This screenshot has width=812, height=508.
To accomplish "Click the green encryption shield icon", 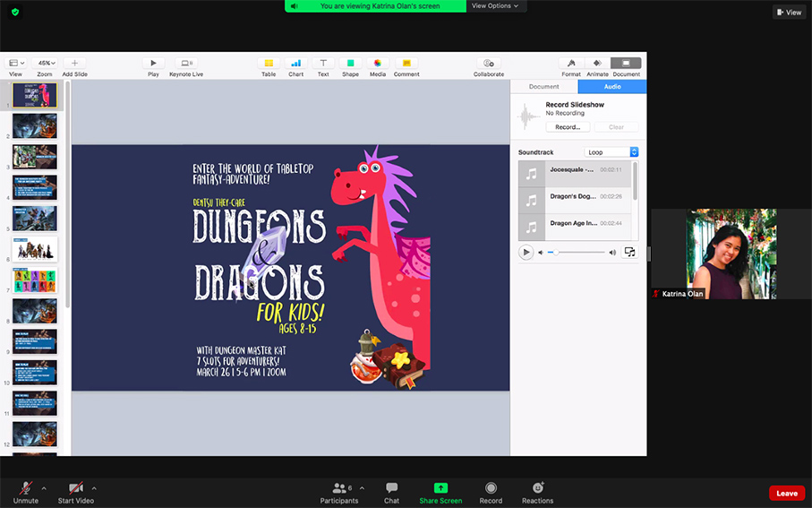I will [15, 12].
